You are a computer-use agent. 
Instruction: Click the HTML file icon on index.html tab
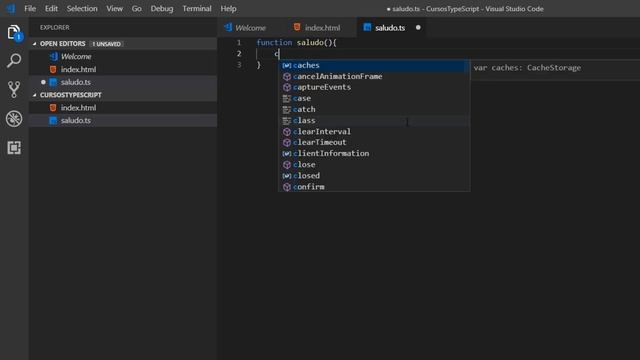coord(297,27)
